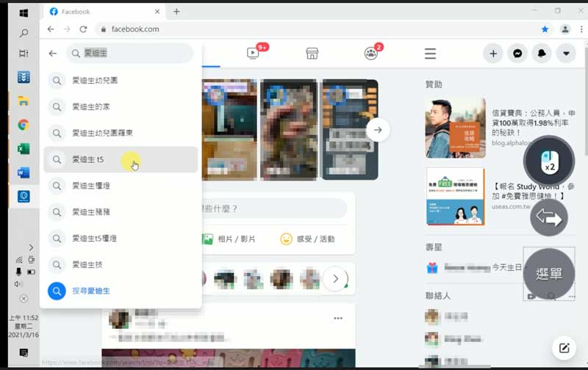The image size is (588, 370).
Task: Open the 信貸寶典 sponsored ad image
Action: (456, 128)
